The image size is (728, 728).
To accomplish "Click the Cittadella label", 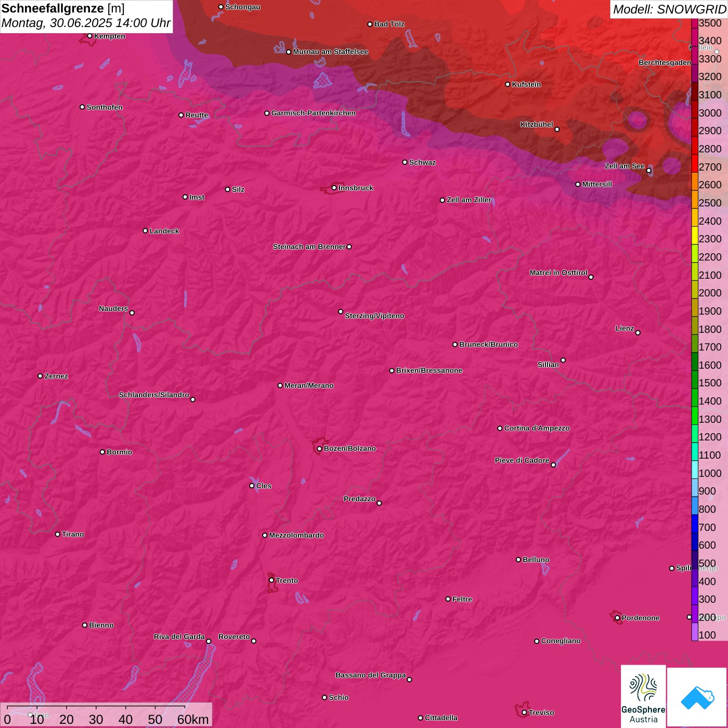I will 441,718.
